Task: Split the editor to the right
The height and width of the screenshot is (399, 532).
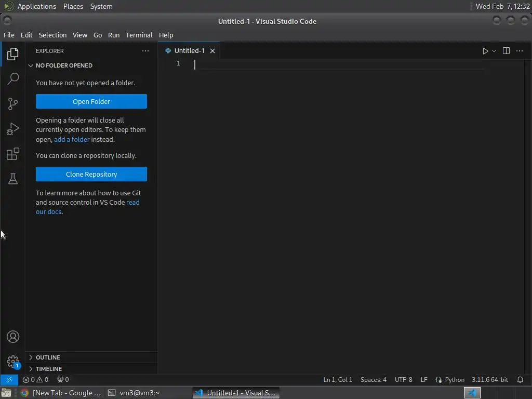Action: (506, 51)
